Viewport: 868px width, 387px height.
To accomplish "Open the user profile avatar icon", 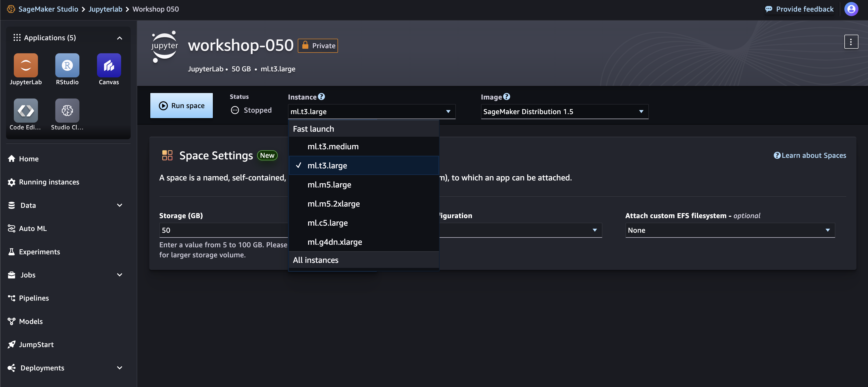I will point(851,9).
